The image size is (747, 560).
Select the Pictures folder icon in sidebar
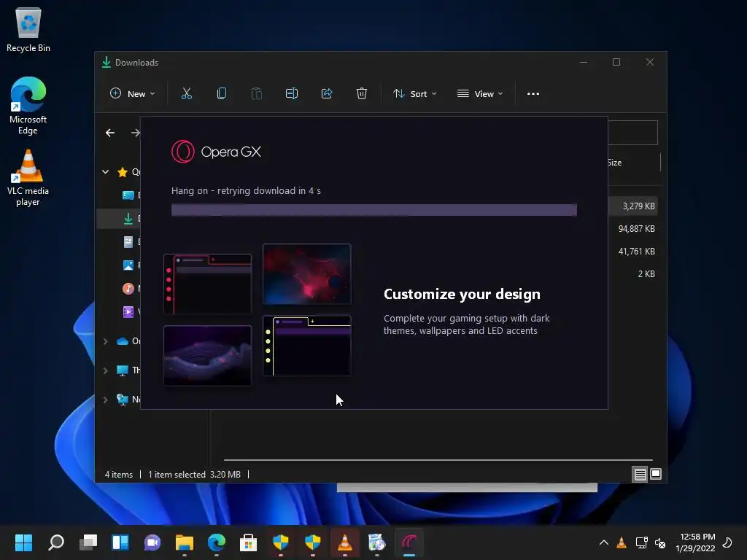pyautogui.click(x=128, y=265)
